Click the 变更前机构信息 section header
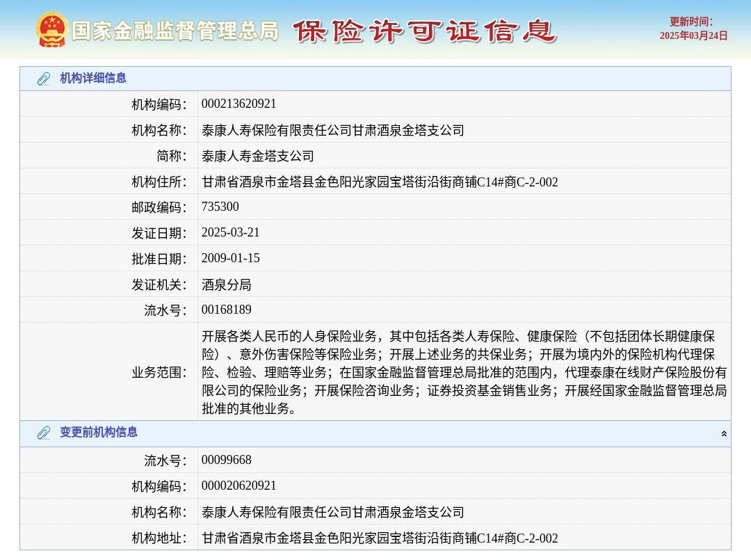Image resolution: width=751 pixels, height=560 pixels. pyautogui.click(x=375, y=433)
